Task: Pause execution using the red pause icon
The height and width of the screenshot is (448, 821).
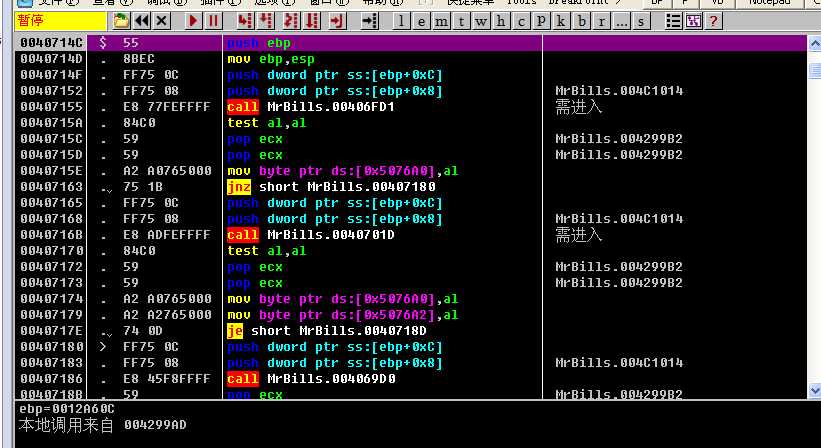Action: (213, 21)
